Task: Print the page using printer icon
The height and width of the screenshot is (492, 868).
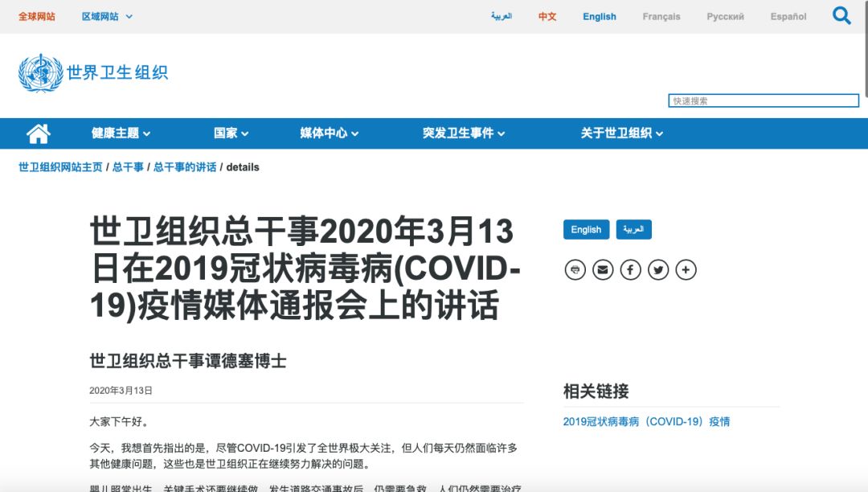Action: tap(575, 270)
